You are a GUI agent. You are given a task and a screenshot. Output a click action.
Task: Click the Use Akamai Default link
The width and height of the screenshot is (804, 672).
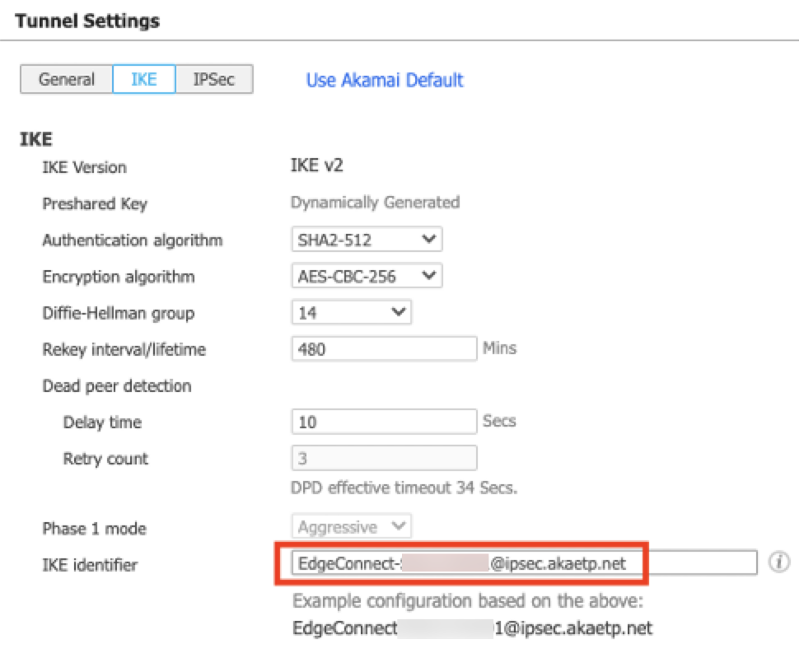pyautogui.click(x=385, y=81)
